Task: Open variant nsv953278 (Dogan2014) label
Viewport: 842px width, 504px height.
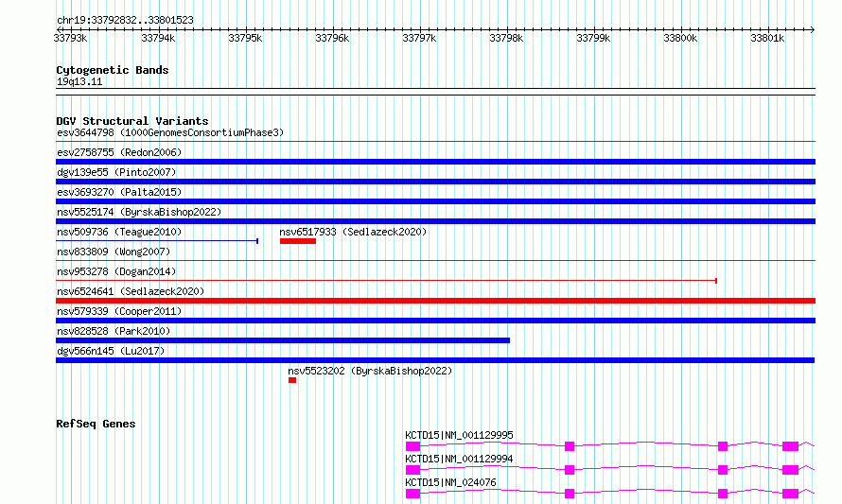Action: click(x=116, y=271)
